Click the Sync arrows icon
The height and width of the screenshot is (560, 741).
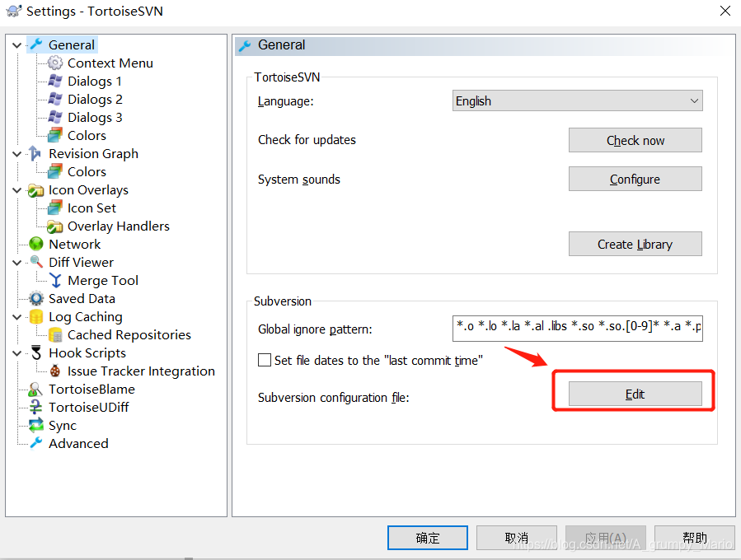[x=36, y=426]
